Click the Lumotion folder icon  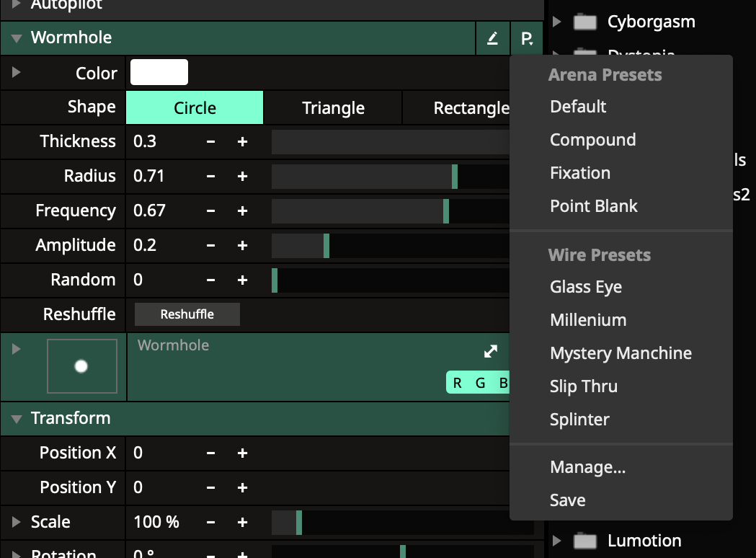click(584, 541)
